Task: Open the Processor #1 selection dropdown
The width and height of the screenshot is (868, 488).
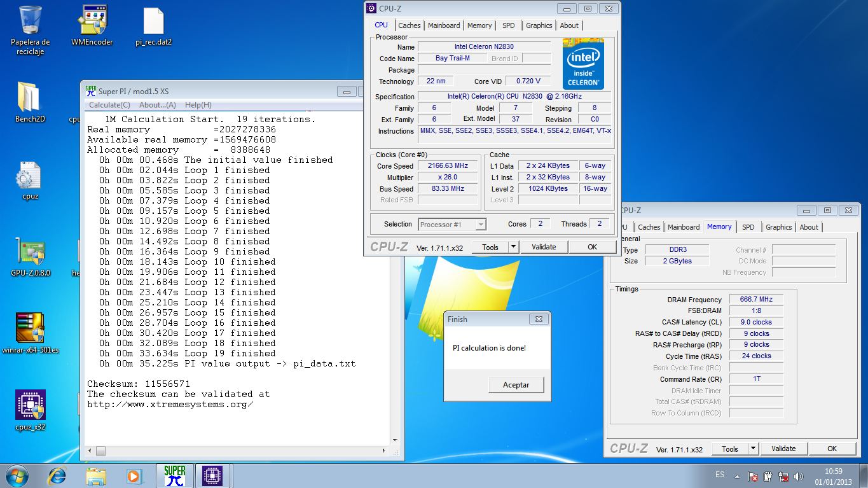Action: pyautogui.click(x=452, y=224)
